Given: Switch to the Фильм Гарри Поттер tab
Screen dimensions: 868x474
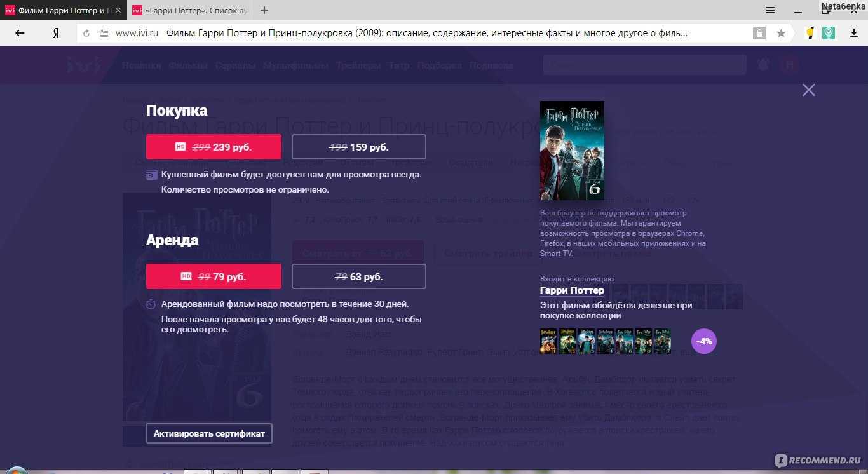Looking at the screenshot, I should (x=62, y=10).
